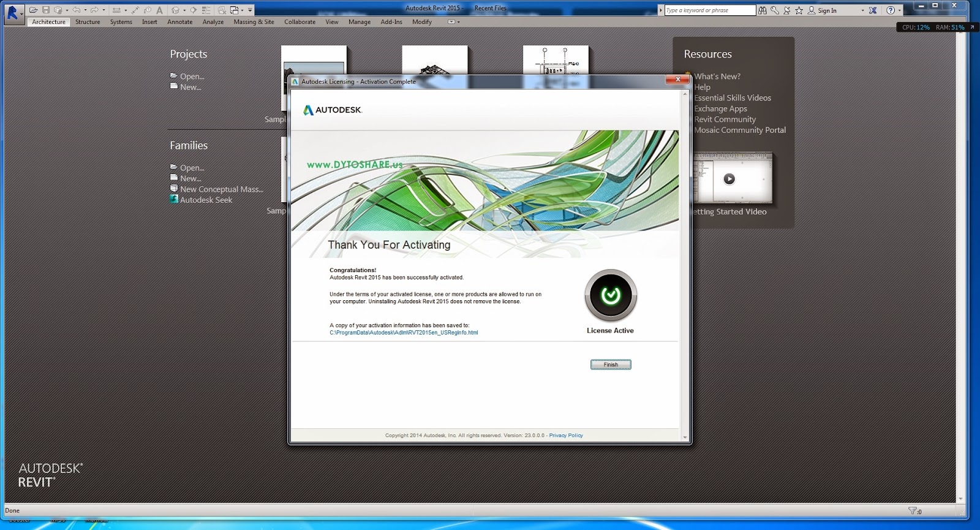Image resolution: width=980 pixels, height=530 pixels.
Task: Expand the Undo history dropdown arrow
Action: (85, 10)
